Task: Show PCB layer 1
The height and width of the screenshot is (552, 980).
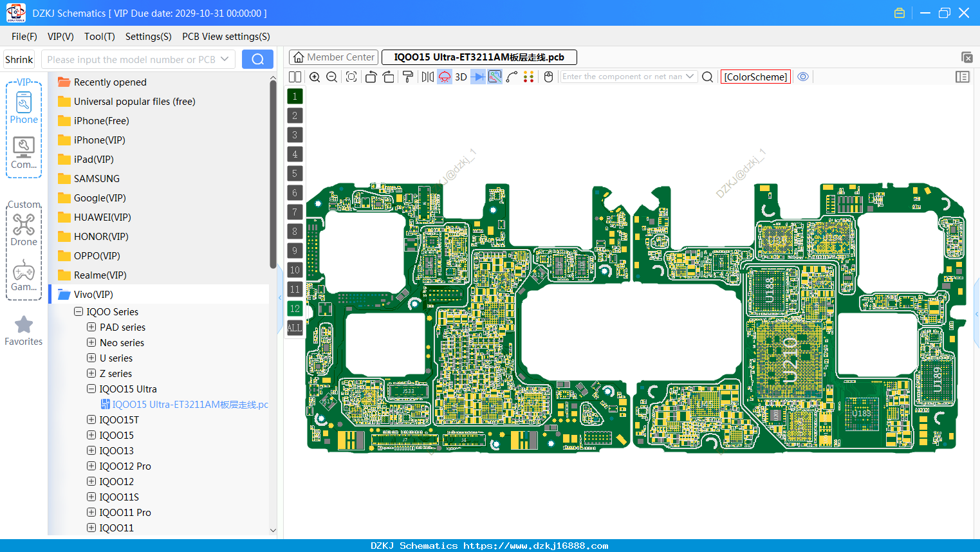Action: pyautogui.click(x=295, y=97)
